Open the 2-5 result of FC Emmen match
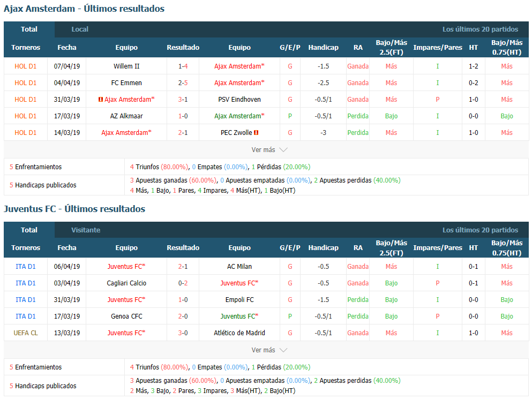532x400 pixels. (x=183, y=82)
